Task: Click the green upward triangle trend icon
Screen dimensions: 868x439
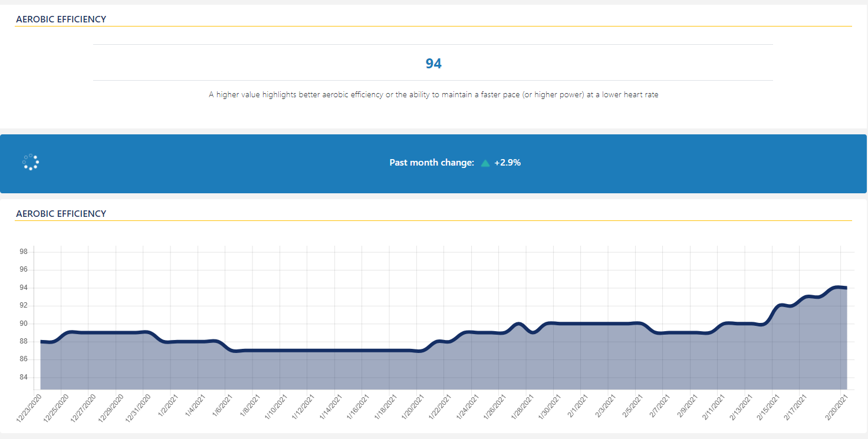Action: pyautogui.click(x=485, y=163)
